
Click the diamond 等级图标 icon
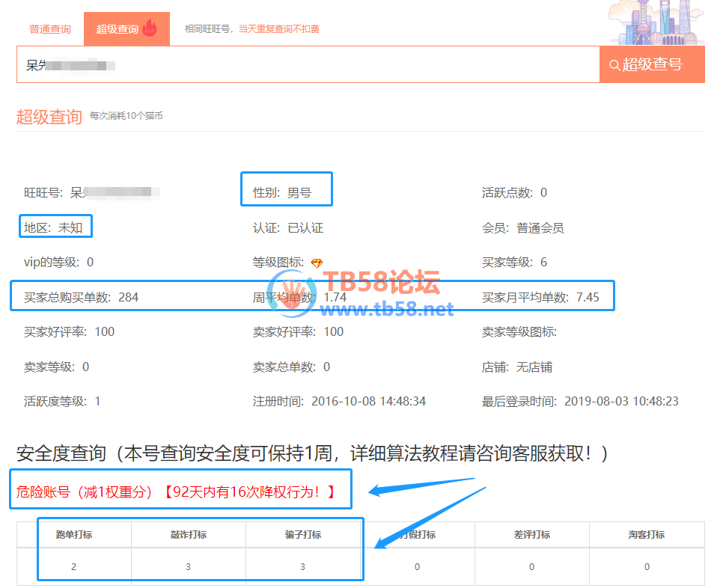pos(317,263)
